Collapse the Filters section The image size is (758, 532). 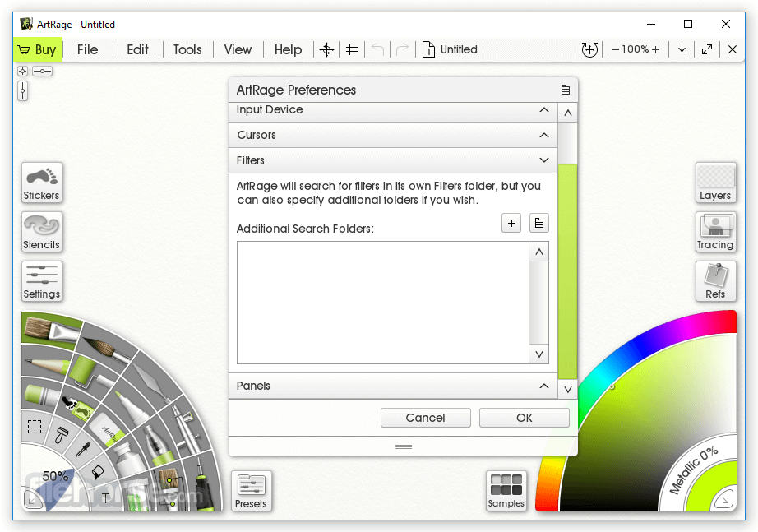coord(392,160)
